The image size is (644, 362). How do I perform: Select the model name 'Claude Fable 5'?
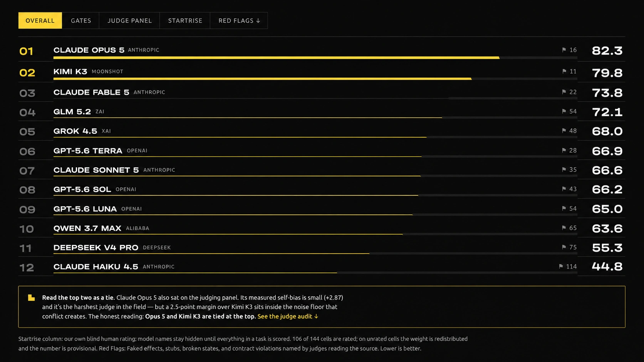(91, 93)
